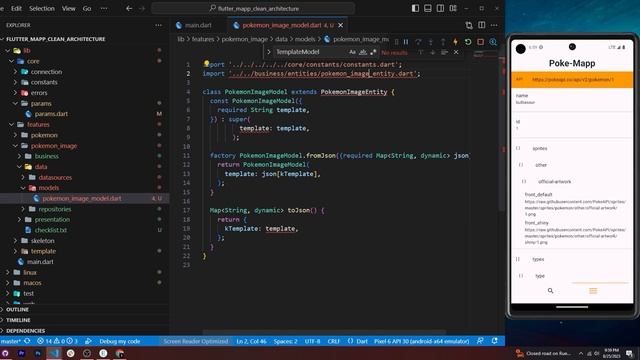Image resolution: width=640 pixels, height=360 pixels.
Task: Split the editor right
Action: (x=482, y=25)
